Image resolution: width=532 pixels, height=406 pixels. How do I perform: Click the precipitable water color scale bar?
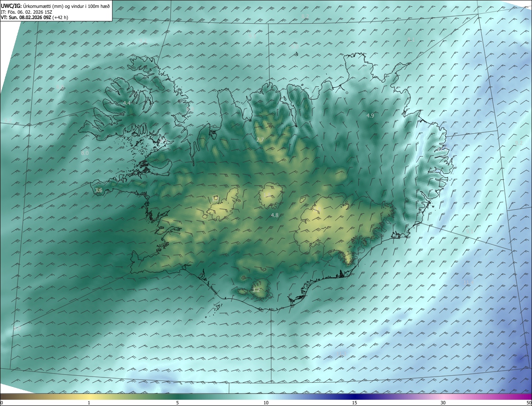pos(266,396)
